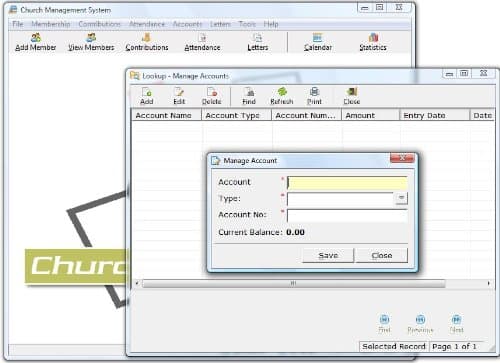Open the File menu
Viewport: 500px width, 363px height.
tap(18, 24)
